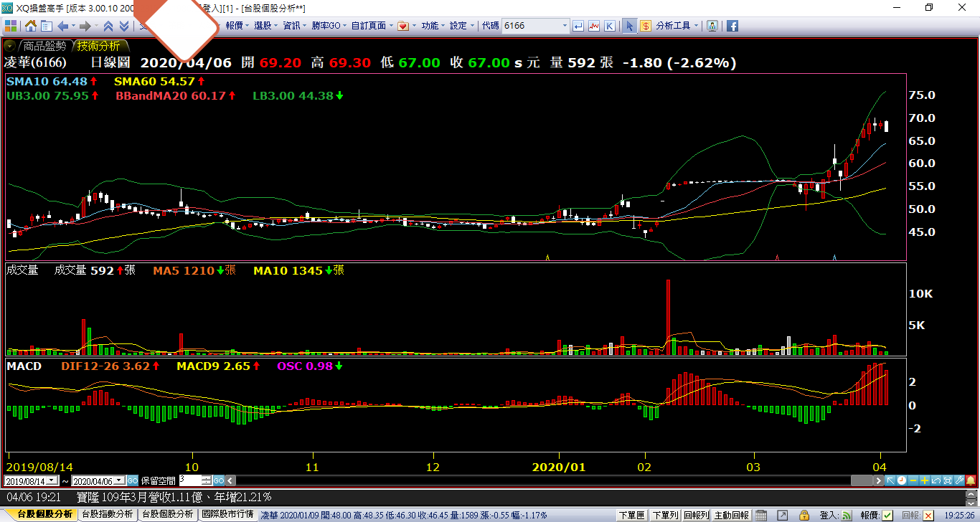Image resolution: width=980 pixels, height=522 pixels.
Task: Click the lock icon in status bar
Action: (805, 515)
